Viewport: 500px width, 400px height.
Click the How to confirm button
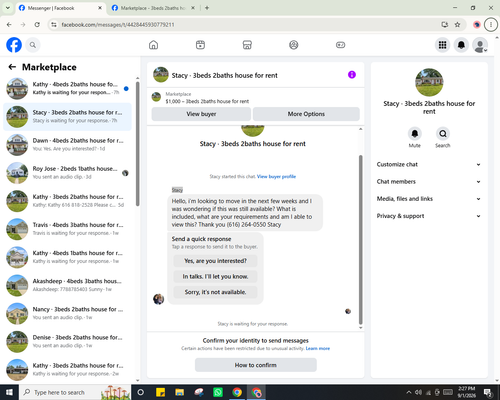point(256,365)
